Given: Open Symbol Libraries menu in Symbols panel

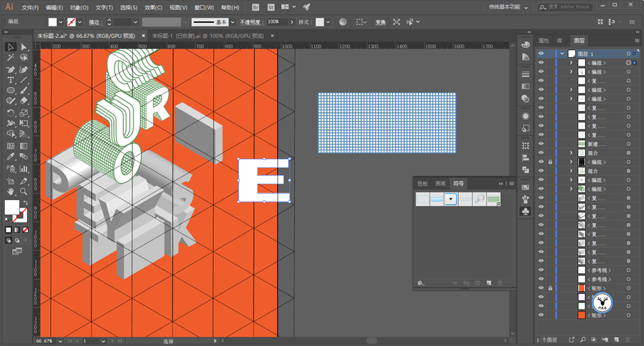Looking at the screenshot, I should coord(421,283).
